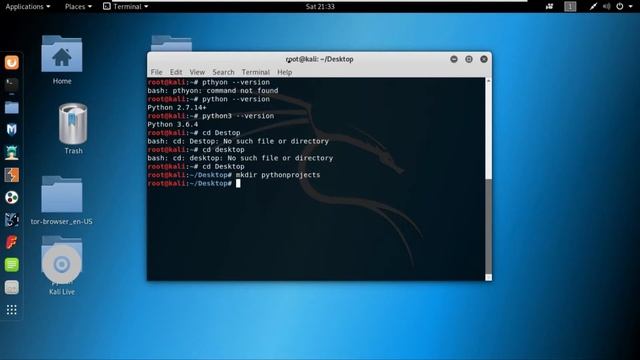This screenshot has height=360, width=640.
Task: Show all applications grid
Action: 11,310
